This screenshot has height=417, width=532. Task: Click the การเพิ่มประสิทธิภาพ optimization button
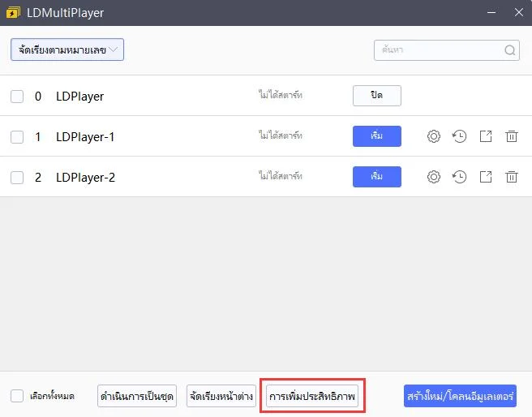click(312, 396)
